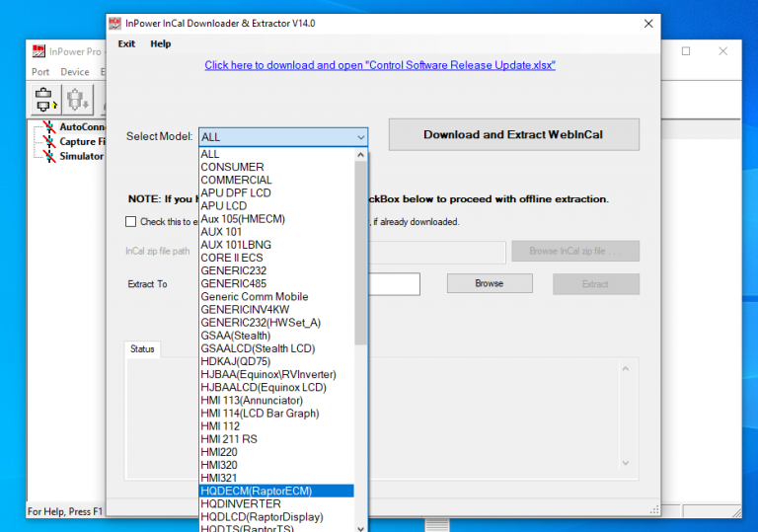Choose APU DPF LCD model
This screenshot has height=532, width=758.
click(x=276, y=193)
